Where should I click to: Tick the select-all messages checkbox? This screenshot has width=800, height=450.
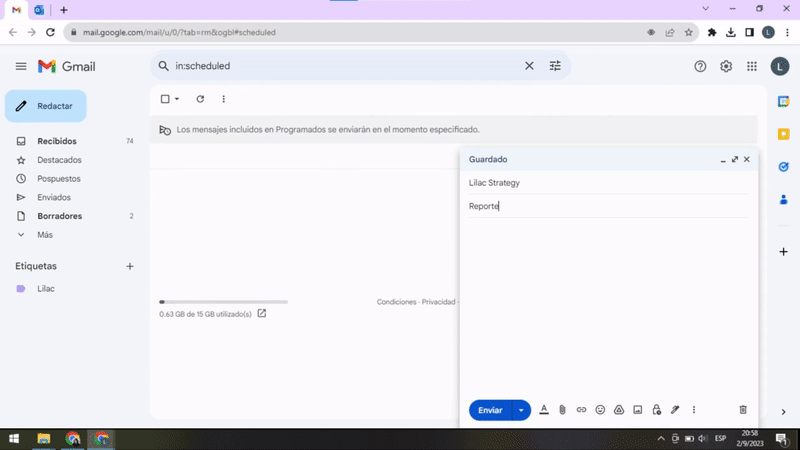[x=165, y=99]
